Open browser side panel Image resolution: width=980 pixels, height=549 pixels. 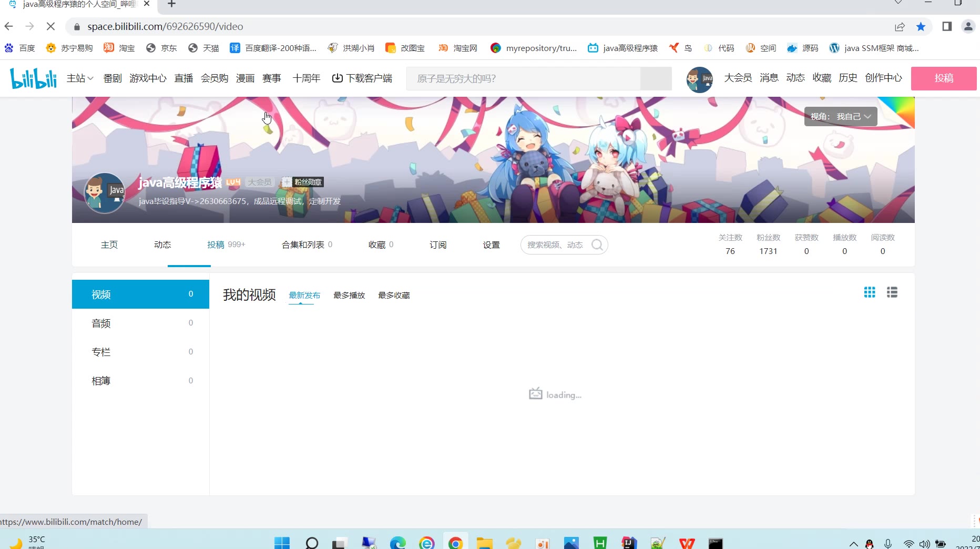coord(947,26)
